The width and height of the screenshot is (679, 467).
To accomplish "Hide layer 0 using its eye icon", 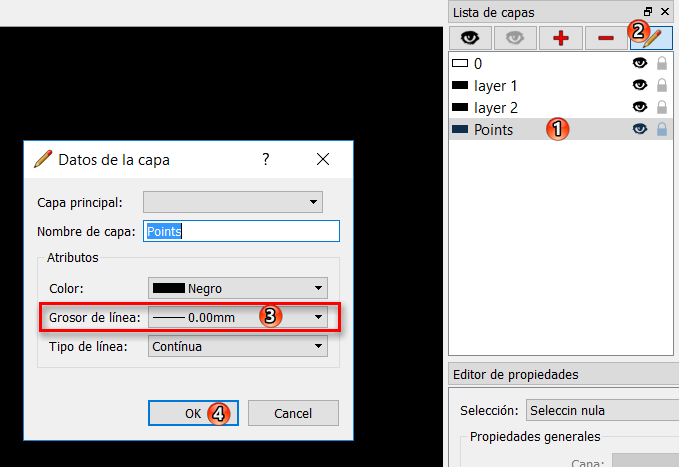I will [x=640, y=64].
